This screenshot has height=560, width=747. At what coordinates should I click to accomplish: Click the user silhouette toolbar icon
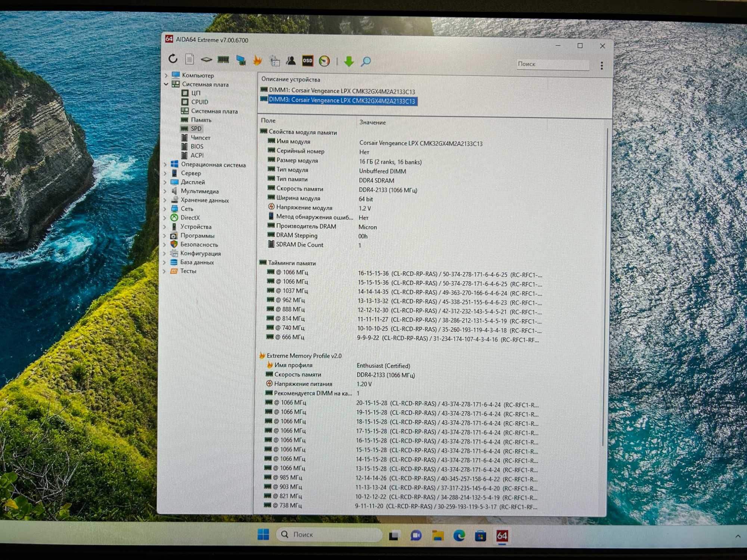pyautogui.click(x=291, y=60)
